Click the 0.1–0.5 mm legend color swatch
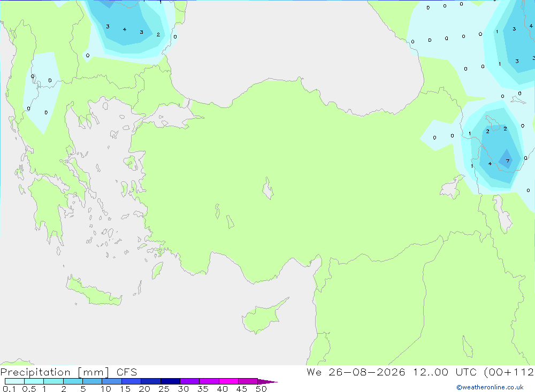535x392 pixels. point(14,381)
